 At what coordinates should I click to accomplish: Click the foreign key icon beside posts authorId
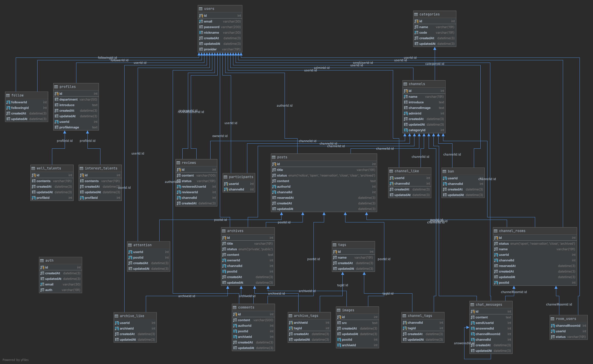(x=274, y=187)
